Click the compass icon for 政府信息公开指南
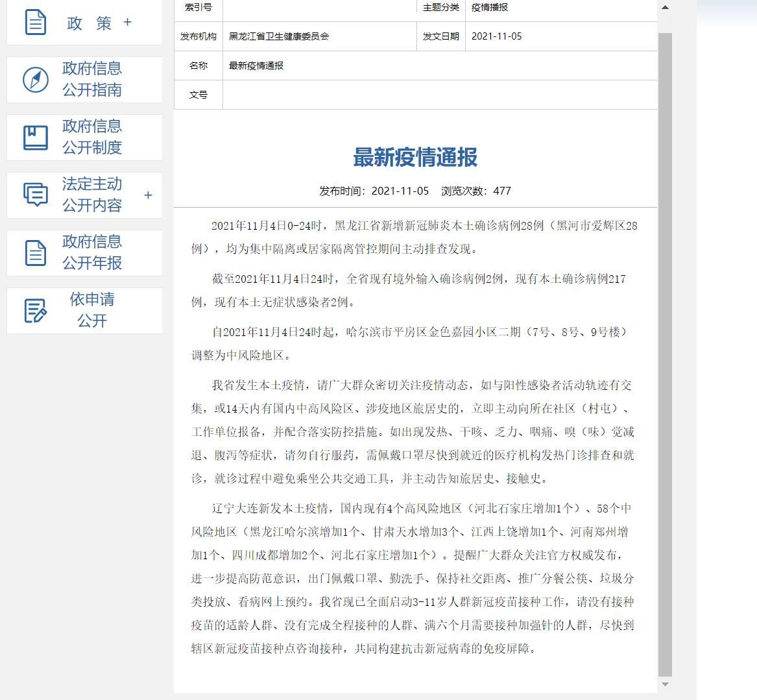Image resolution: width=757 pixels, height=700 pixels. point(36,80)
